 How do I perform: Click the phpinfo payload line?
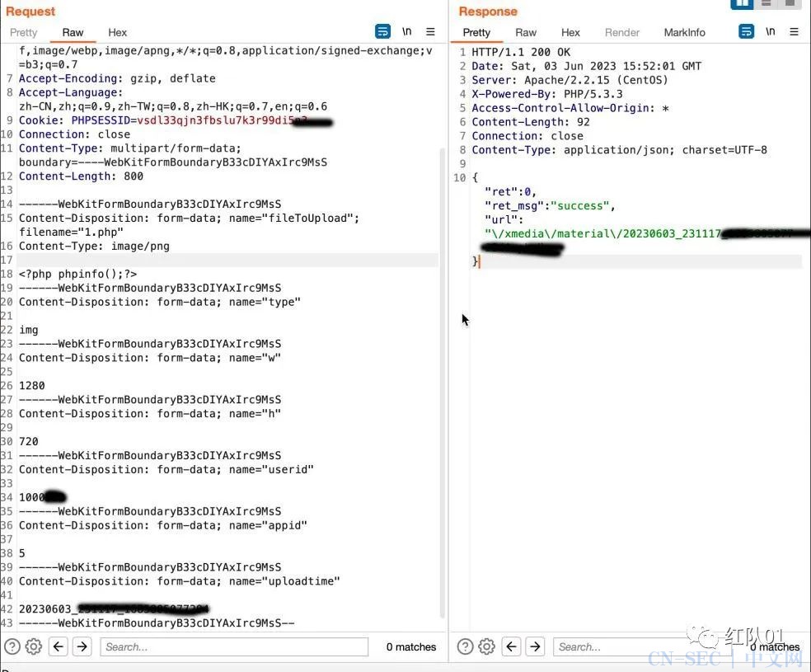pos(78,274)
